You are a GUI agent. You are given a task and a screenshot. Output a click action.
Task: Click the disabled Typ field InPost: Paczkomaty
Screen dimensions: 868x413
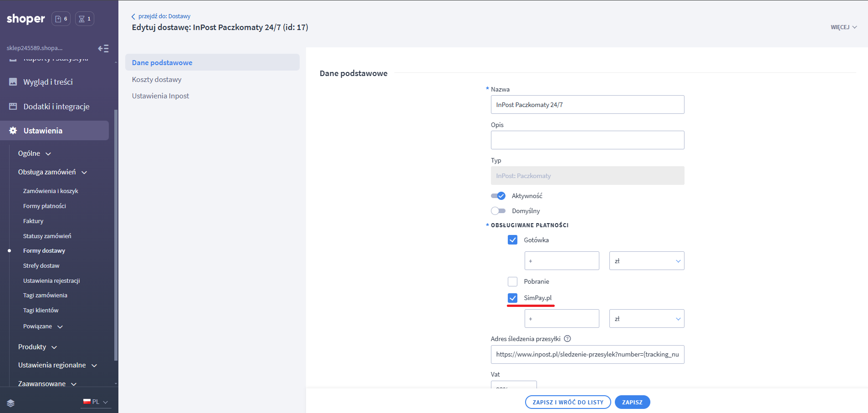tap(587, 176)
